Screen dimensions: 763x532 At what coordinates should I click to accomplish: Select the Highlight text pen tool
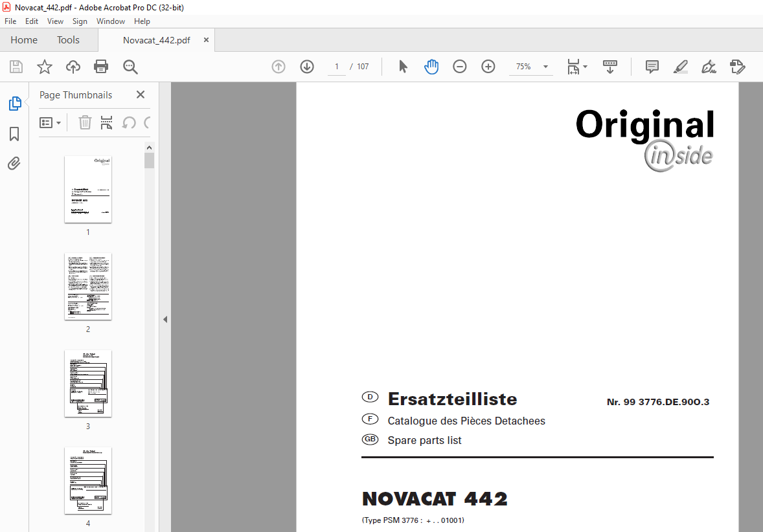point(680,67)
